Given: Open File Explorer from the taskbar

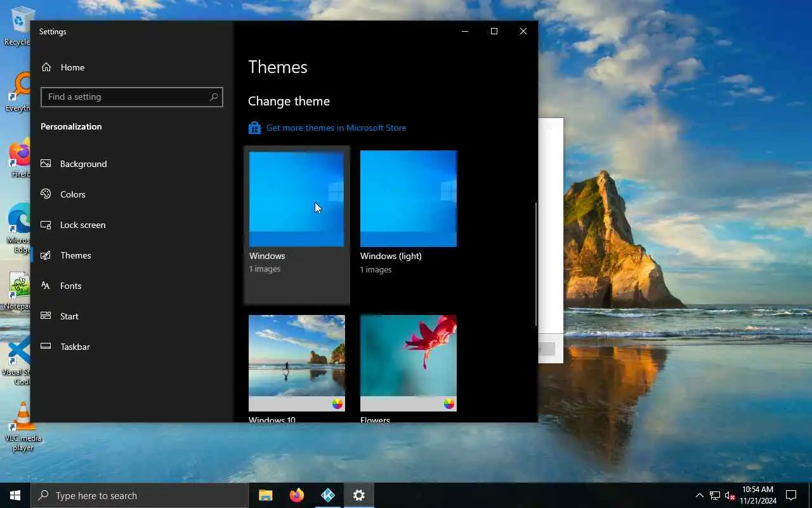Looking at the screenshot, I should (266, 495).
